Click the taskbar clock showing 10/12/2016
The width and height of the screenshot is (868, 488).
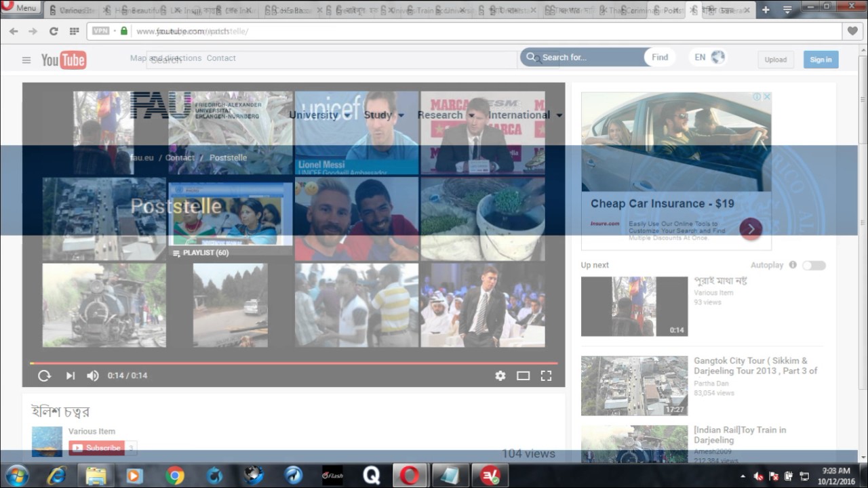coord(835,476)
